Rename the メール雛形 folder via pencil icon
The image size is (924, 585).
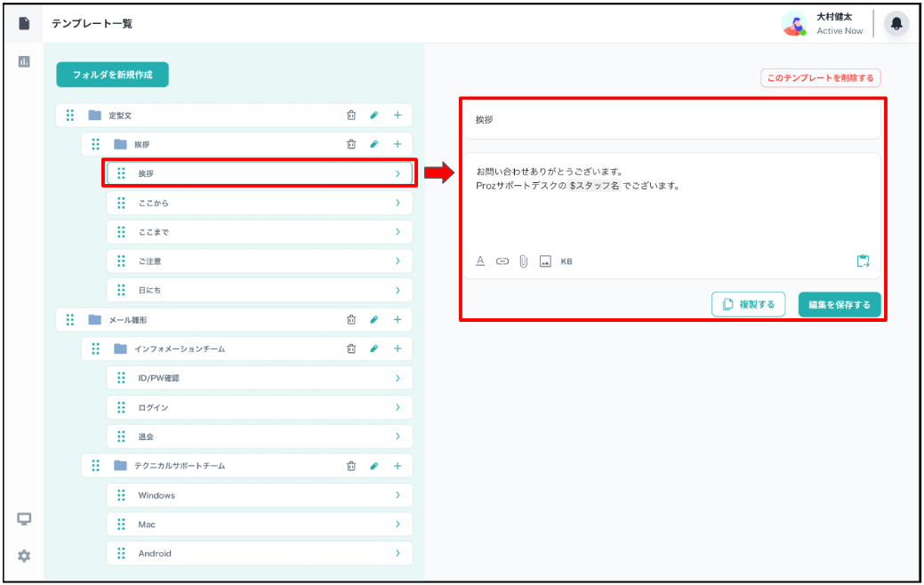point(374,320)
